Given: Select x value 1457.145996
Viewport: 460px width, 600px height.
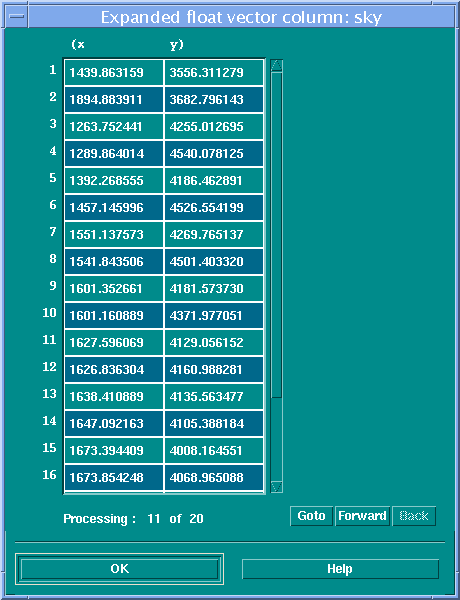Looking at the screenshot, I should [x=114, y=208].
